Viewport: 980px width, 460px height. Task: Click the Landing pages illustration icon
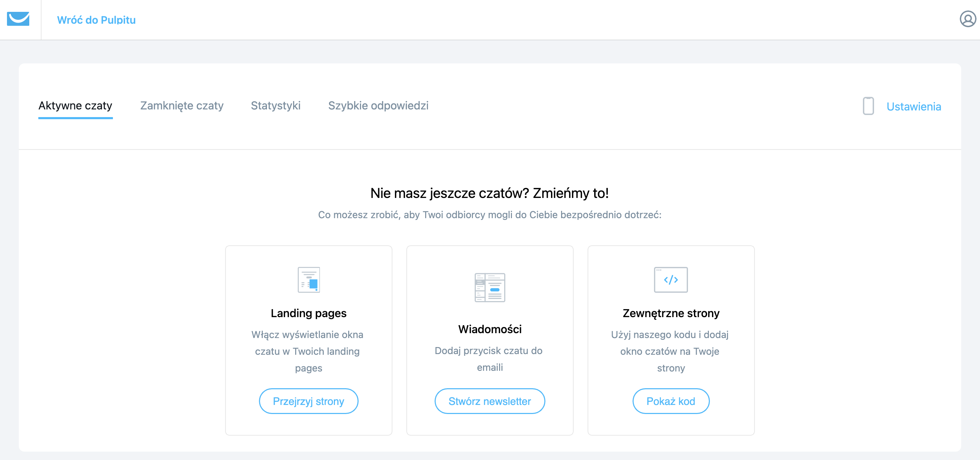308,279
